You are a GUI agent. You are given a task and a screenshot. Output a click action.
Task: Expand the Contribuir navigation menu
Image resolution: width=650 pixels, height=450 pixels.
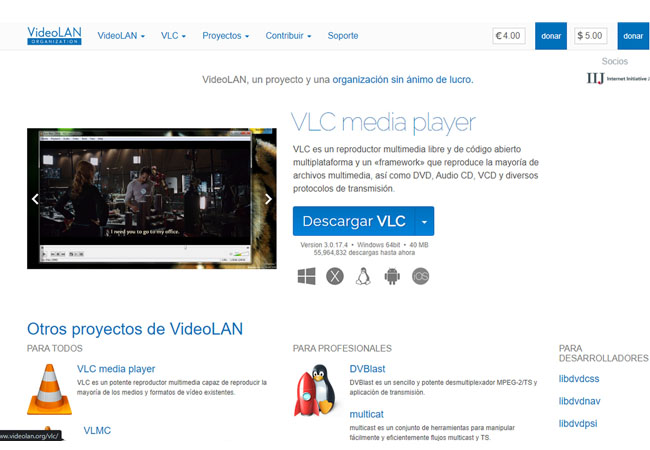pos(288,36)
